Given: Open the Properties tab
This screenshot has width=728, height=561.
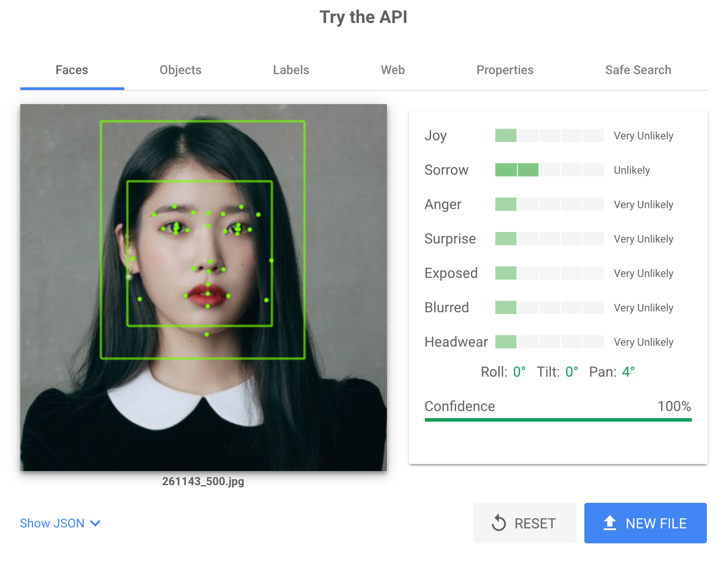Looking at the screenshot, I should pyautogui.click(x=505, y=70).
